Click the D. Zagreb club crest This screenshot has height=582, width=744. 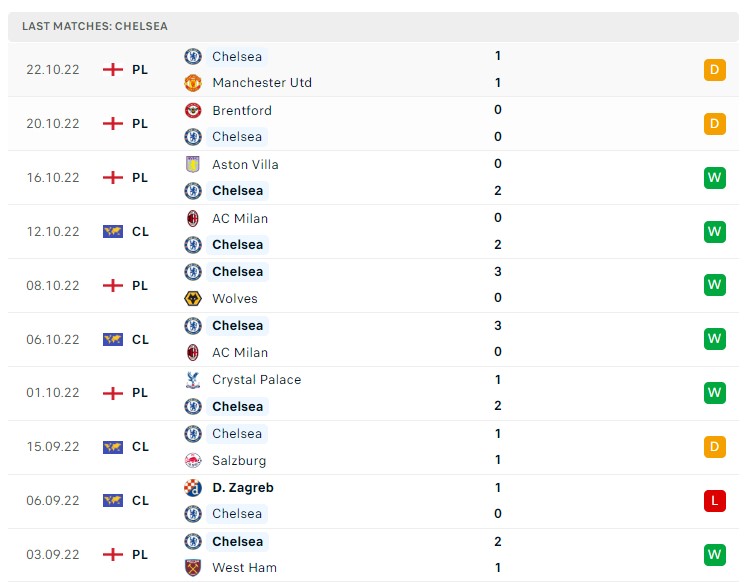(193, 488)
